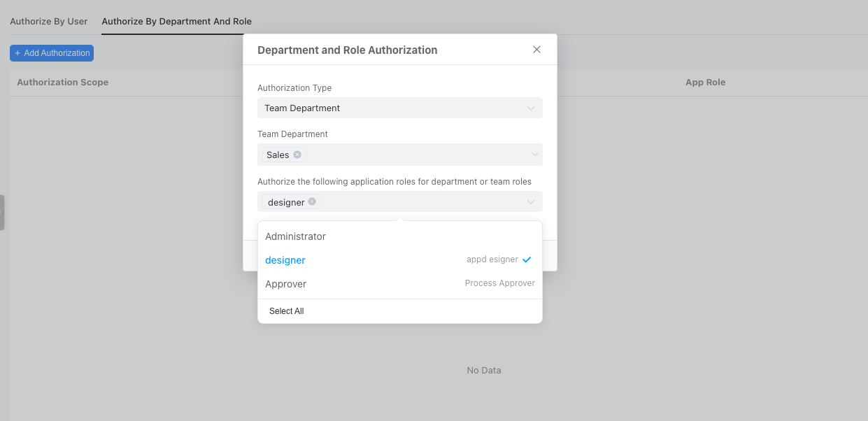
Task: Open the Authorization Type dropdown arrow
Action: (531, 108)
